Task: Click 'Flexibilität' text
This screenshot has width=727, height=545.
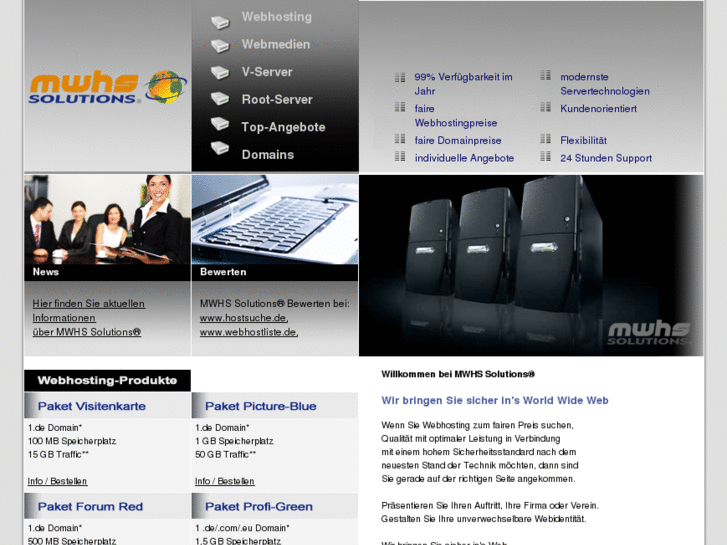Action: click(583, 141)
